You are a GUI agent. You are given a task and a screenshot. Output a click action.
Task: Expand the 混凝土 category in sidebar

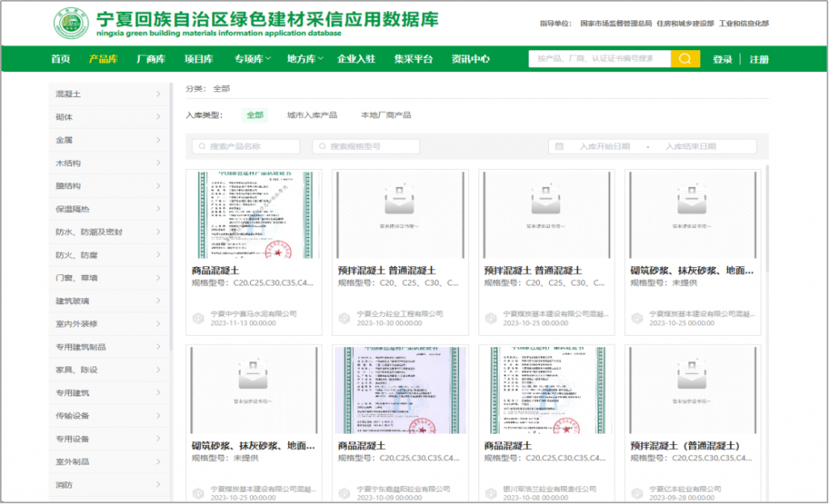pyautogui.click(x=108, y=95)
